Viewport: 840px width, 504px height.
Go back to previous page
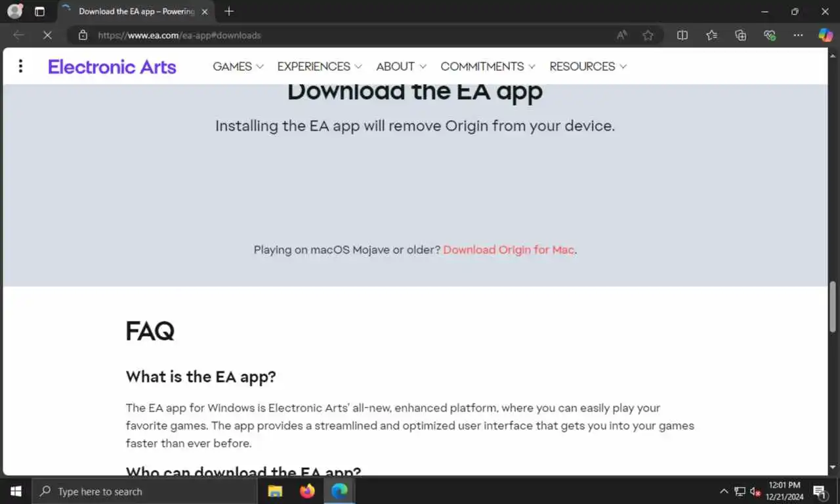(18, 35)
